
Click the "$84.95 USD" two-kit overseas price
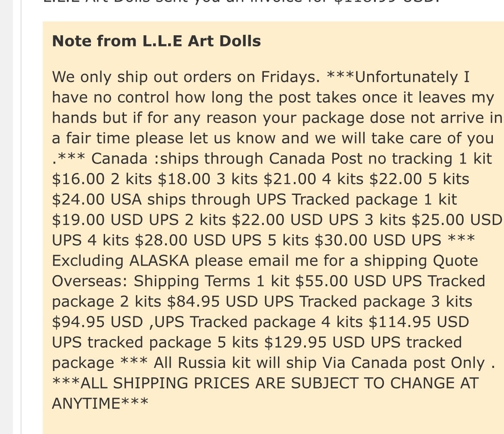point(212,302)
